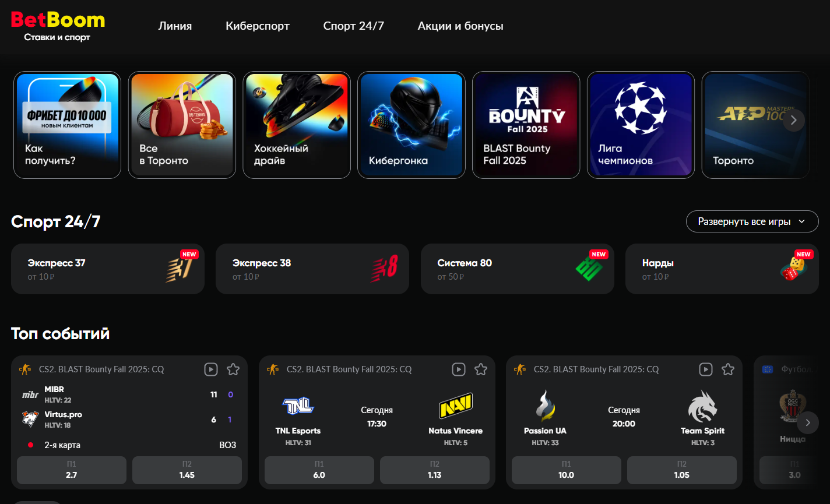Open the Экспресс 38 game tile
This screenshot has width=830, height=504.
tap(312, 269)
